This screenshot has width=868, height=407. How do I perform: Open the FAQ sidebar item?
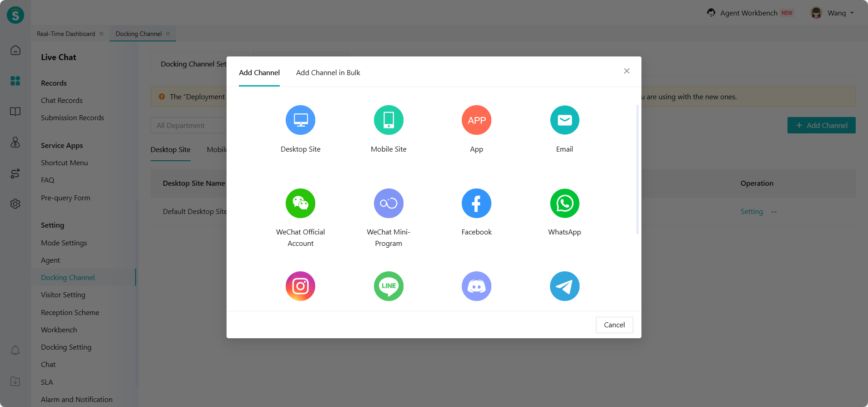coord(48,180)
